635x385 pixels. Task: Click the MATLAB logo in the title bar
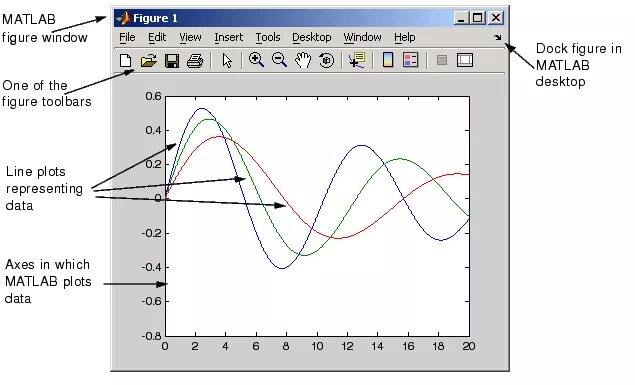[x=123, y=18]
